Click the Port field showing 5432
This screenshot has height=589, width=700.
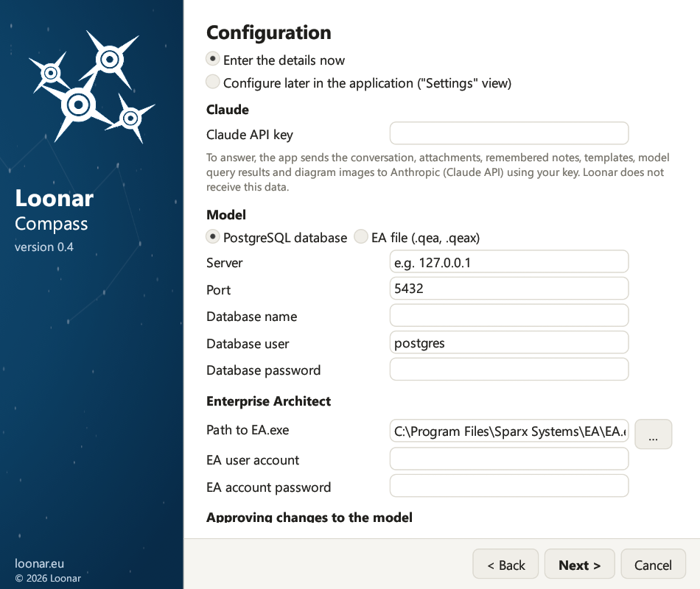509,289
